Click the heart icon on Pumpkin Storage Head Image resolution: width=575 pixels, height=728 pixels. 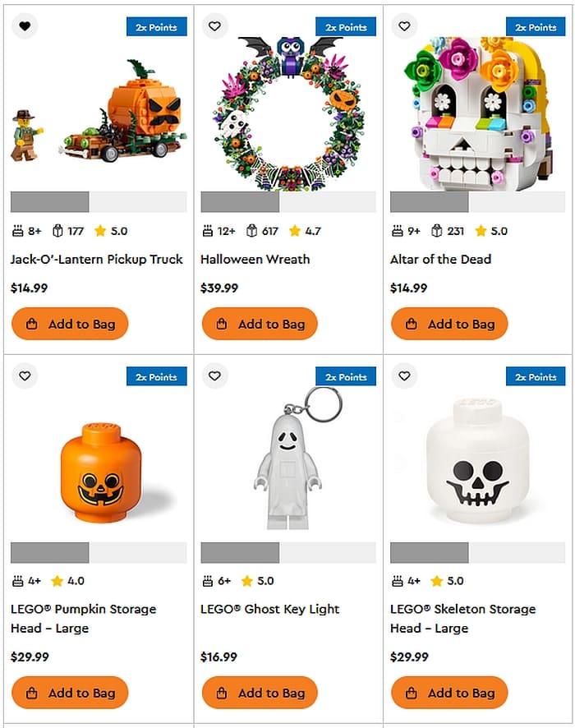[x=25, y=376]
